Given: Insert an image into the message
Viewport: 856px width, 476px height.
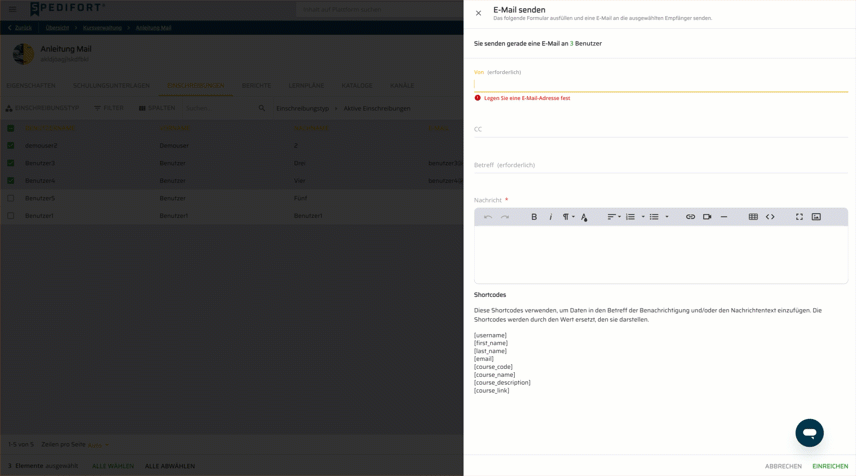Looking at the screenshot, I should tap(816, 217).
